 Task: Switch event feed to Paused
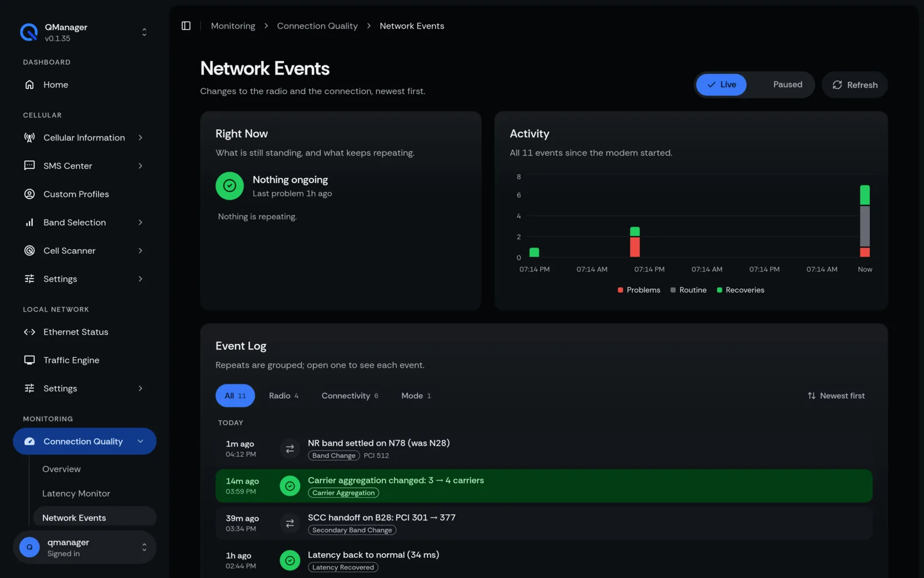788,84
